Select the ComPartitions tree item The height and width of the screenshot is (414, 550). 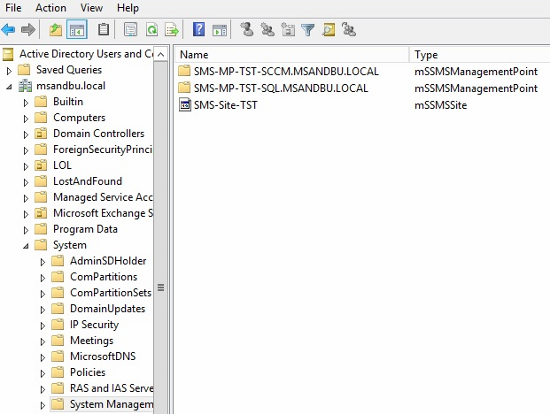coord(103,276)
